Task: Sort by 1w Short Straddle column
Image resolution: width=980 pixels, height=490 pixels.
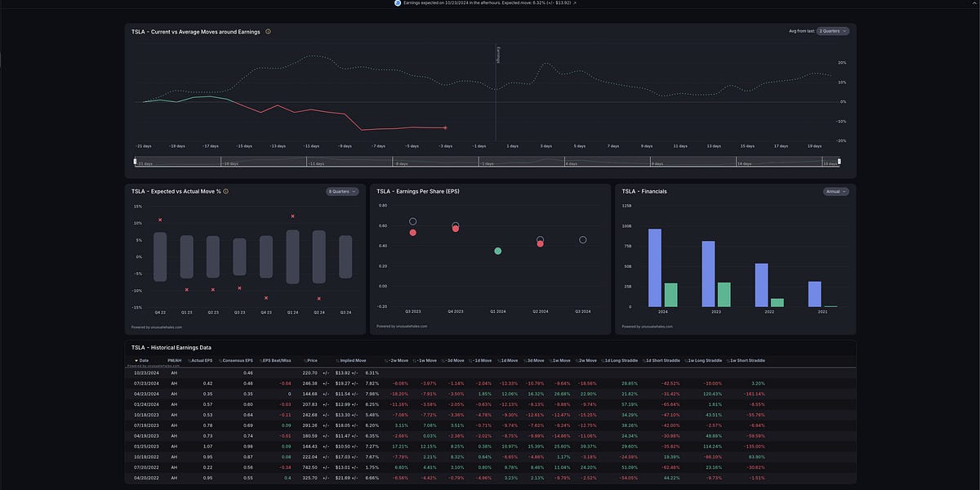Action: coord(745,360)
